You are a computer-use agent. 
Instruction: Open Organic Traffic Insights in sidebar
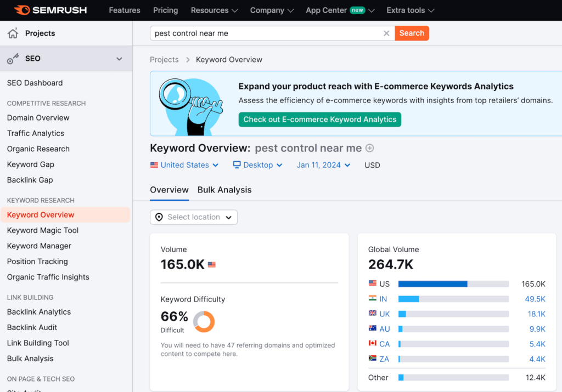point(48,277)
